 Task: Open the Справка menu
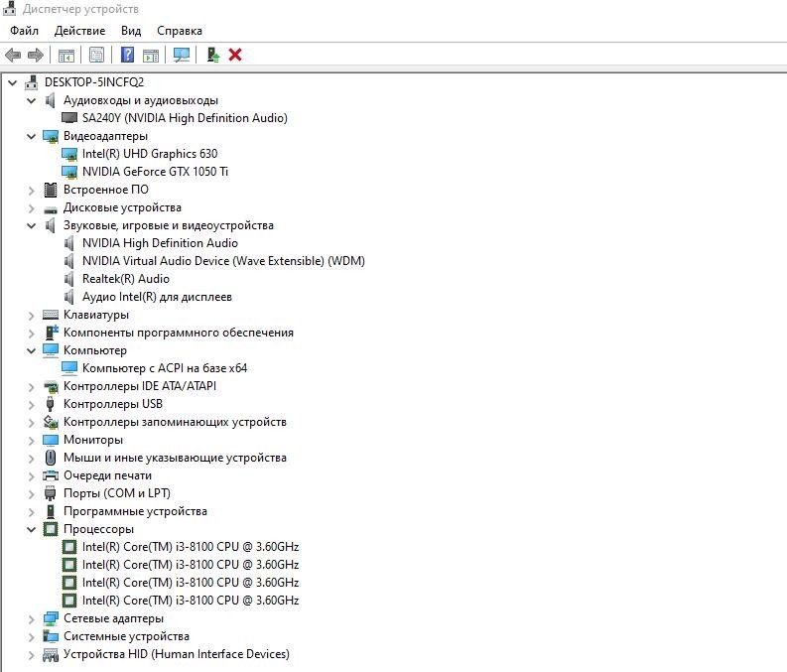tap(180, 31)
